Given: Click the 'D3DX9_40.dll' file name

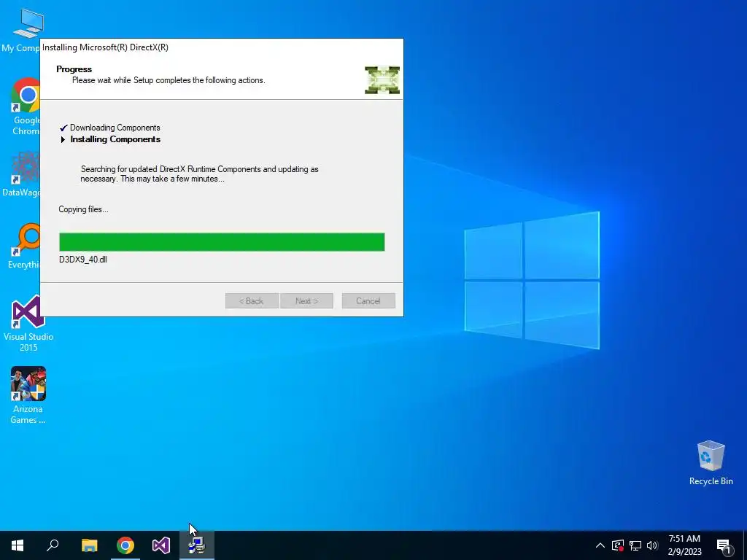Looking at the screenshot, I should coord(83,260).
